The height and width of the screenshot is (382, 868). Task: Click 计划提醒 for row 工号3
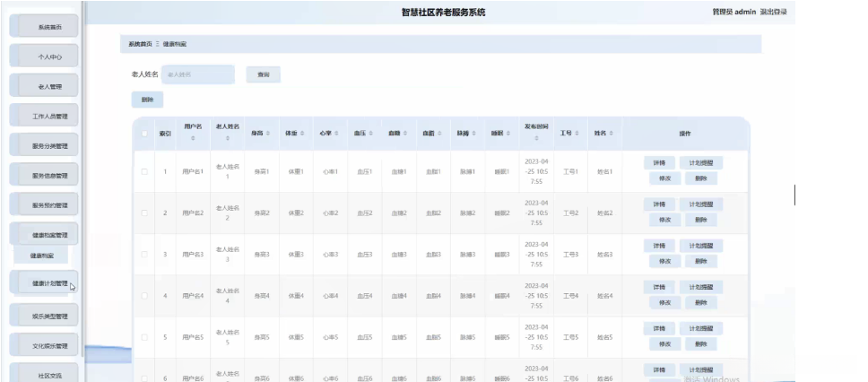tap(701, 246)
